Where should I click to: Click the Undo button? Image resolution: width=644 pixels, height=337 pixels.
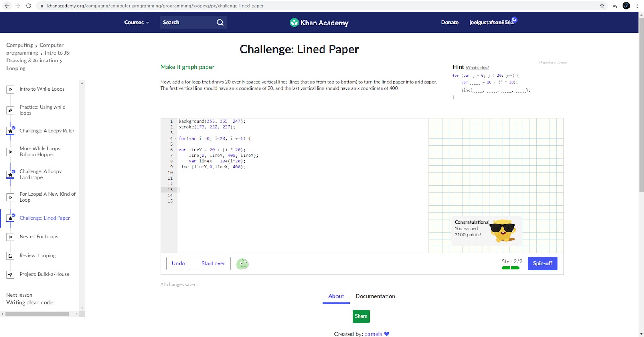click(178, 263)
